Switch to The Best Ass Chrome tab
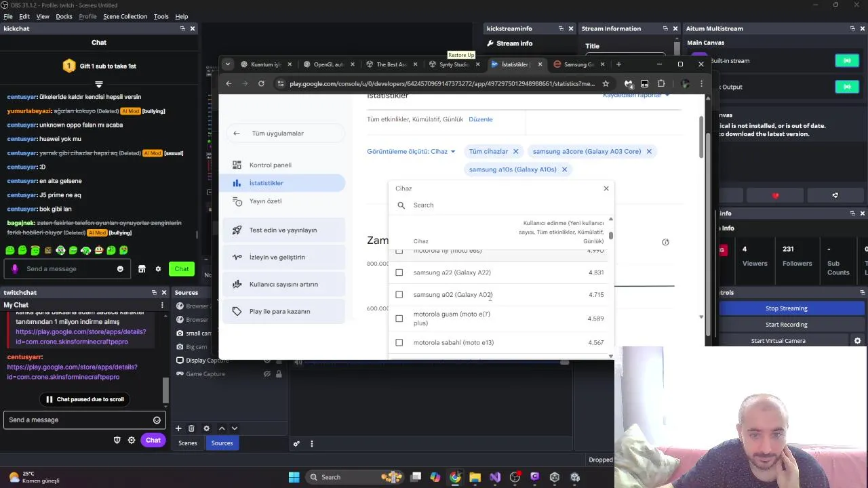 tap(392, 64)
